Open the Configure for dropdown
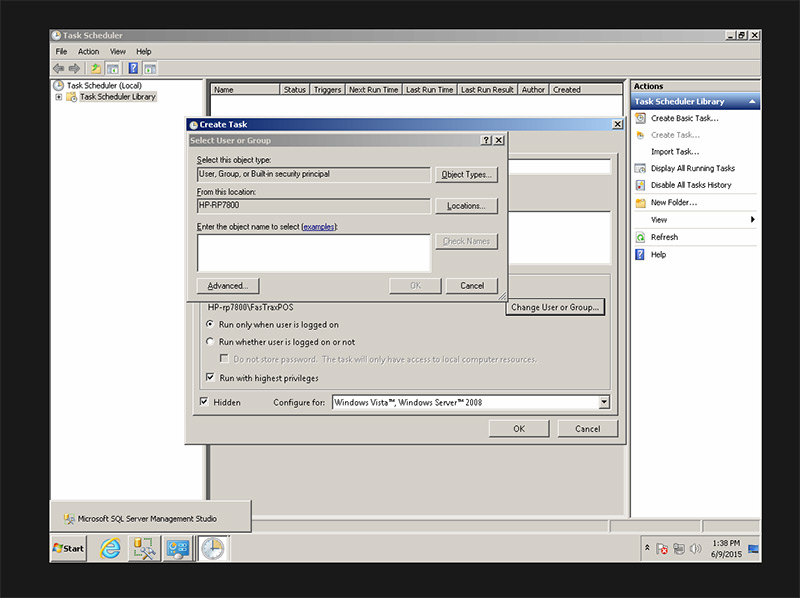Image resolution: width=800 pixels, height=598 pixels. point(604,403)
